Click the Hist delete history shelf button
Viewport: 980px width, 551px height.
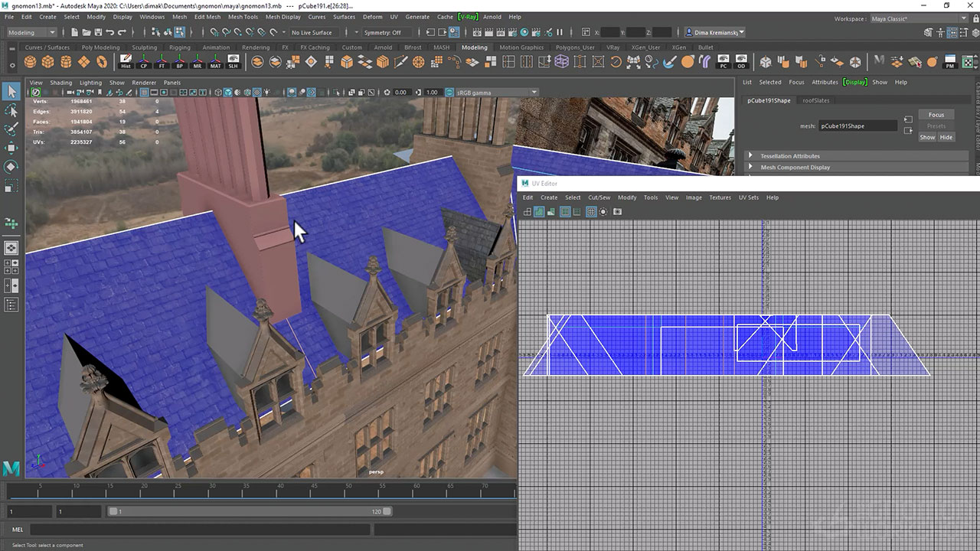pyautogui.click(x=126, y=62)
